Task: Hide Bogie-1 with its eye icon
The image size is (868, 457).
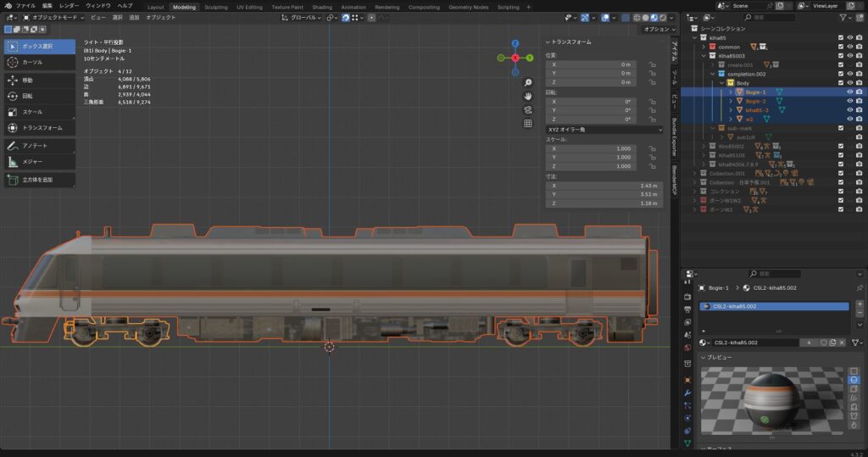Action: point(849,92)
